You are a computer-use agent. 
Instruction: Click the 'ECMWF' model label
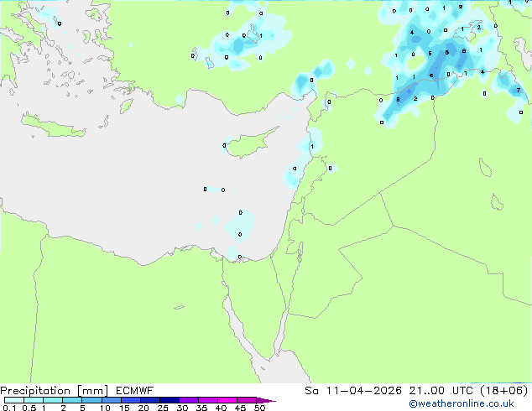[135, 391]
